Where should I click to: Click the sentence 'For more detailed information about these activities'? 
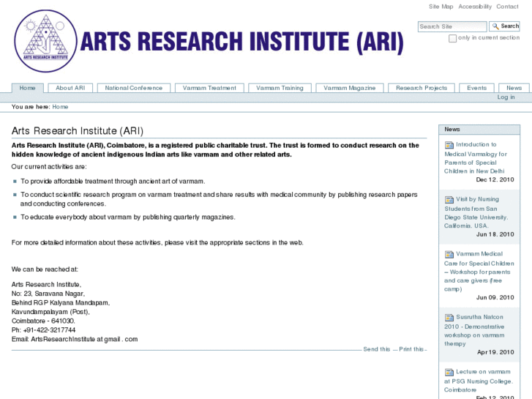(157, 243)
